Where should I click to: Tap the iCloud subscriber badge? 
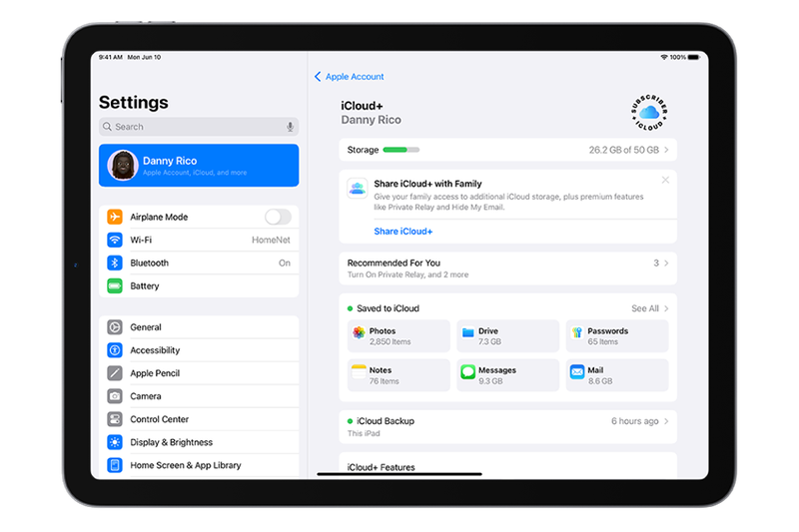pos(649,112)
